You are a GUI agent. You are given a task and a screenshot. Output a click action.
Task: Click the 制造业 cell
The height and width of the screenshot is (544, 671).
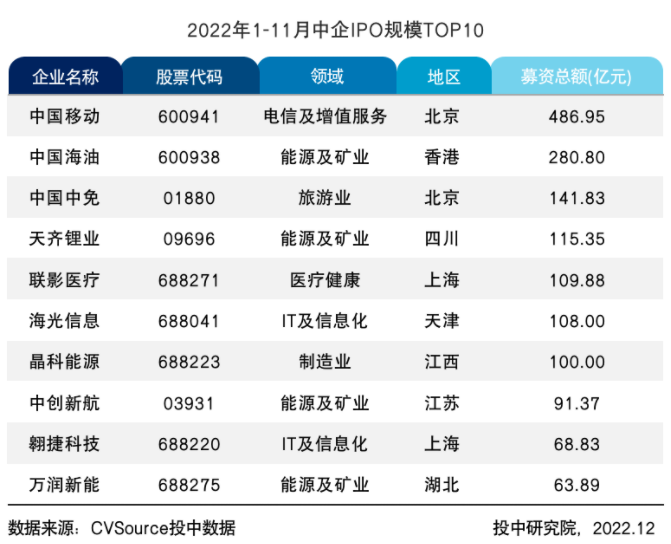pos(325,362)
